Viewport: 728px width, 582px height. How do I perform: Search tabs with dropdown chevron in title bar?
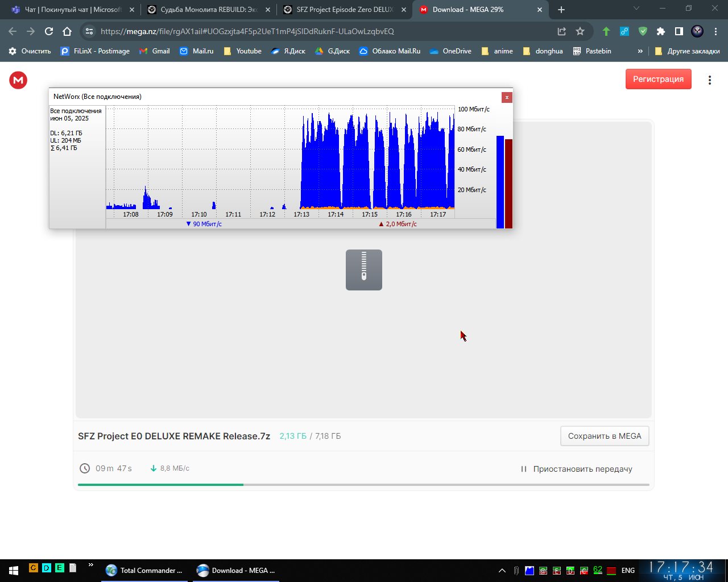(x=636, y=9)
